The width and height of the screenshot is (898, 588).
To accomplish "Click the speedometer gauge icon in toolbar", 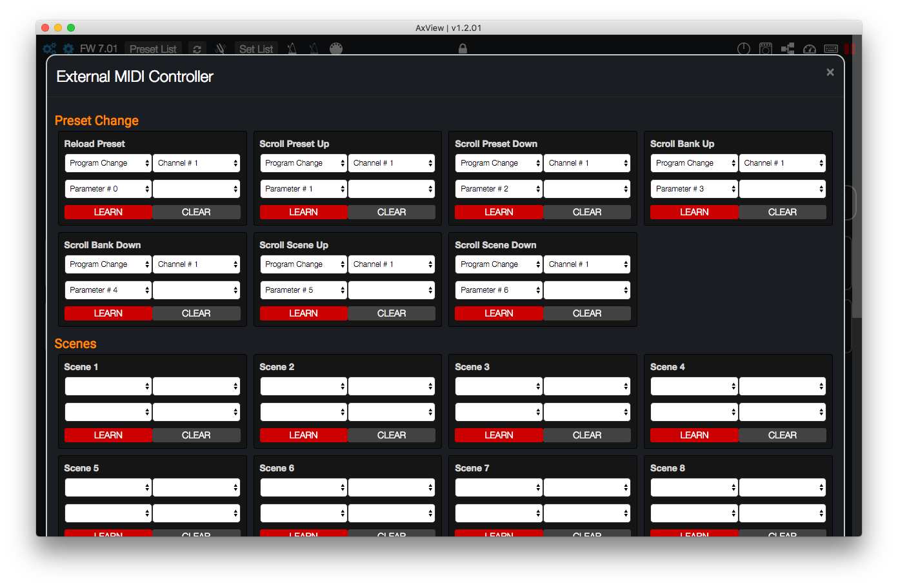I will click(x=810, y=49).
